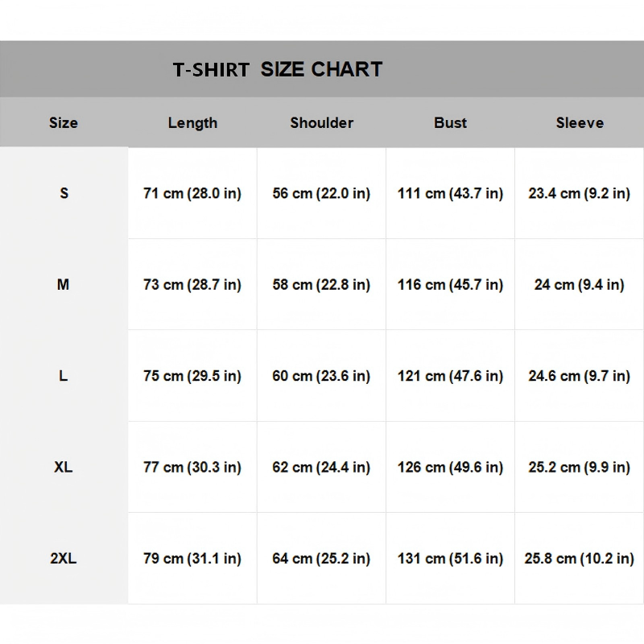Select the Shoulder column header

(x=321, y=122)
